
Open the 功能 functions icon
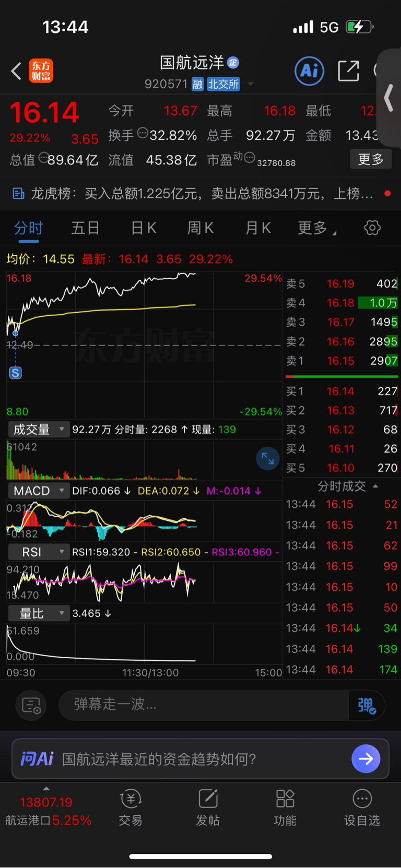[x=285, y=808]
